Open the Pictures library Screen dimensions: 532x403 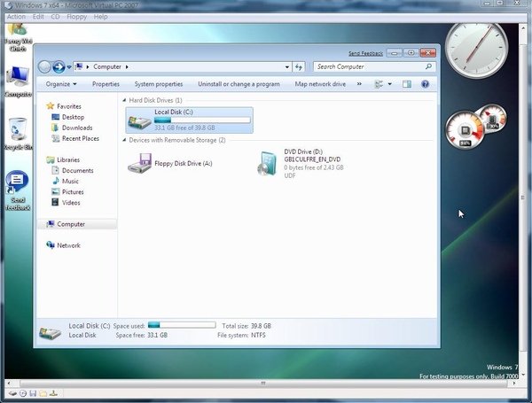pyautogui.click(x=73, y=192)
